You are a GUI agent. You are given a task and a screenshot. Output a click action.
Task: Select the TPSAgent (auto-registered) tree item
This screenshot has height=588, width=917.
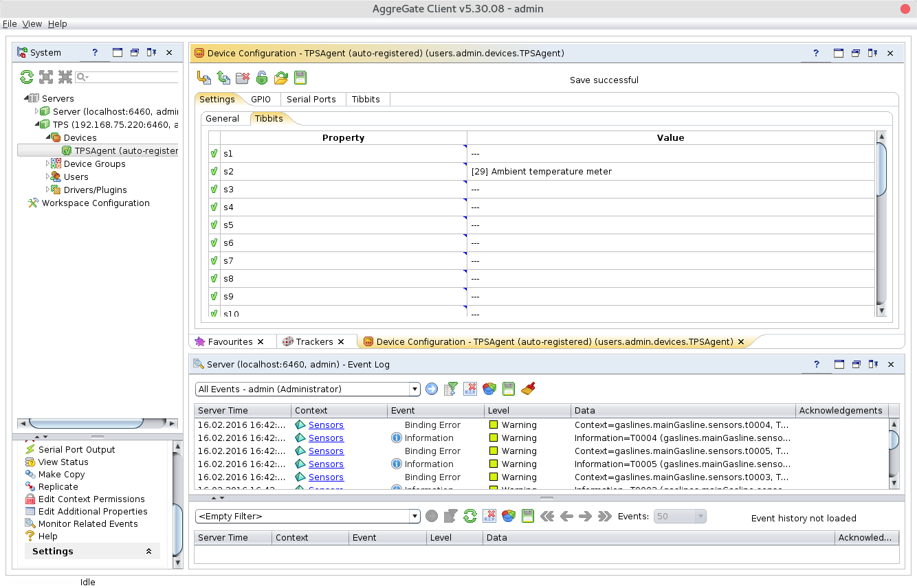coord(120,150)
